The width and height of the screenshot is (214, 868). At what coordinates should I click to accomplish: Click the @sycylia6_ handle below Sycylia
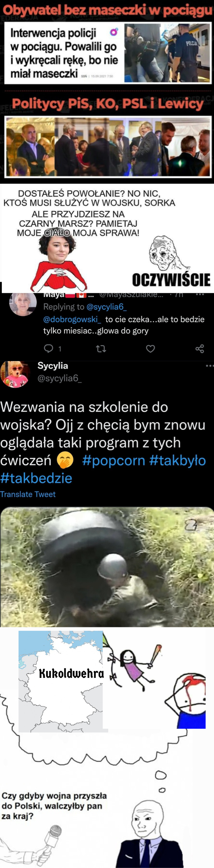pyautogui.click(x=59, y=378)
